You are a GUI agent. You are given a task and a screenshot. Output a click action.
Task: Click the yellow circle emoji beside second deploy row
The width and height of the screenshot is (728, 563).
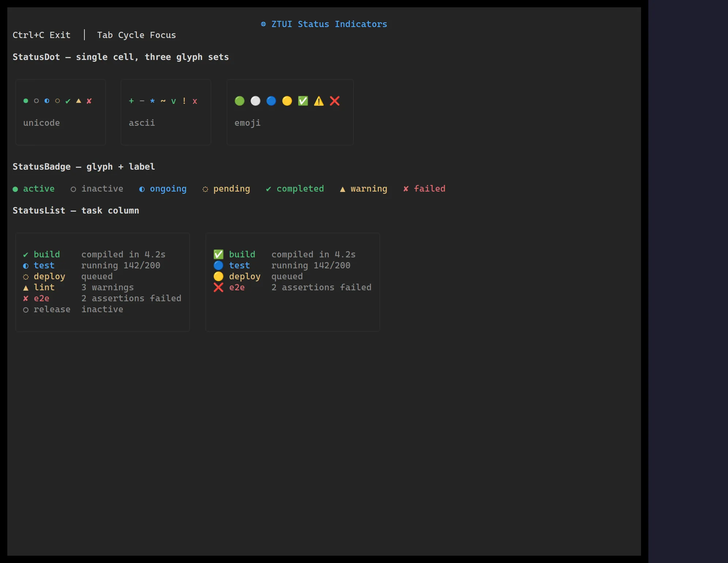(219, 276)
